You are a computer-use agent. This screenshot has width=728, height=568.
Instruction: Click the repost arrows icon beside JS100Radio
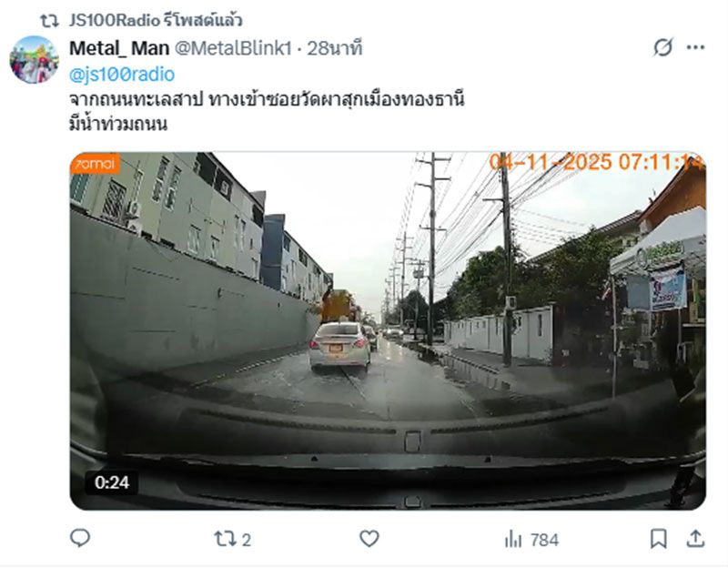pyautogui.click(x=49, y=20)
